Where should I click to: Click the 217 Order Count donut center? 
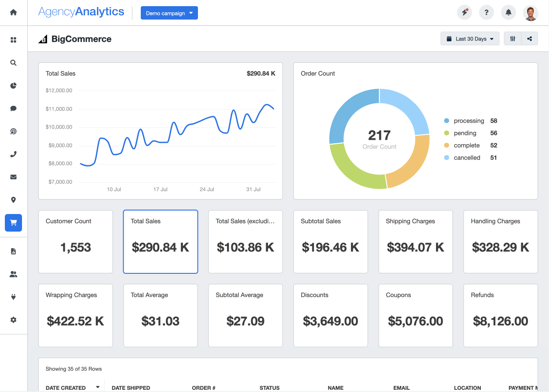coord(379,139)
